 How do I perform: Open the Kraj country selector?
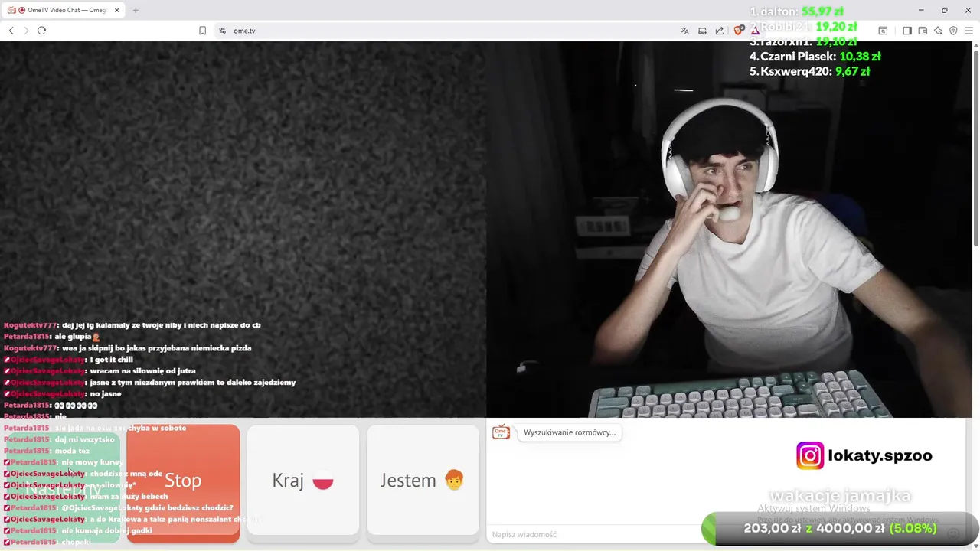tap(303, 481)
